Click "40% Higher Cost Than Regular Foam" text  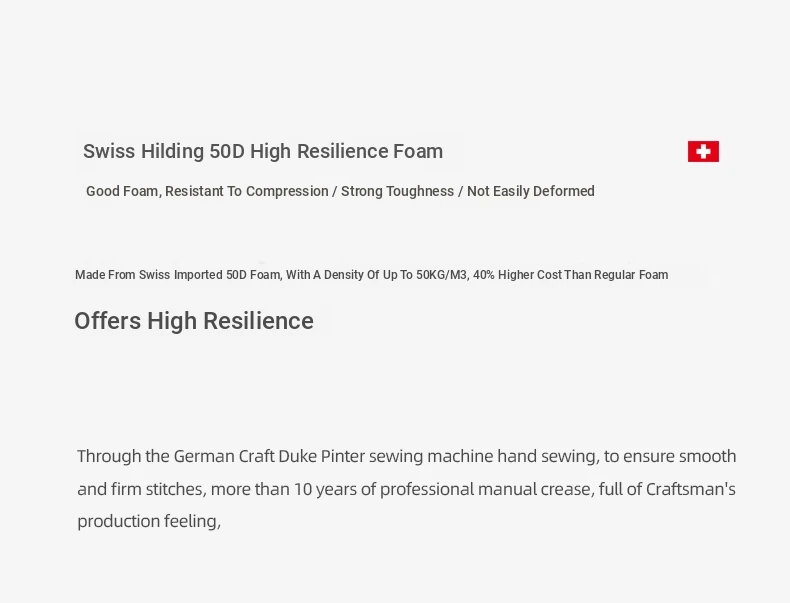pyautogui.click(x=570, y=275)
